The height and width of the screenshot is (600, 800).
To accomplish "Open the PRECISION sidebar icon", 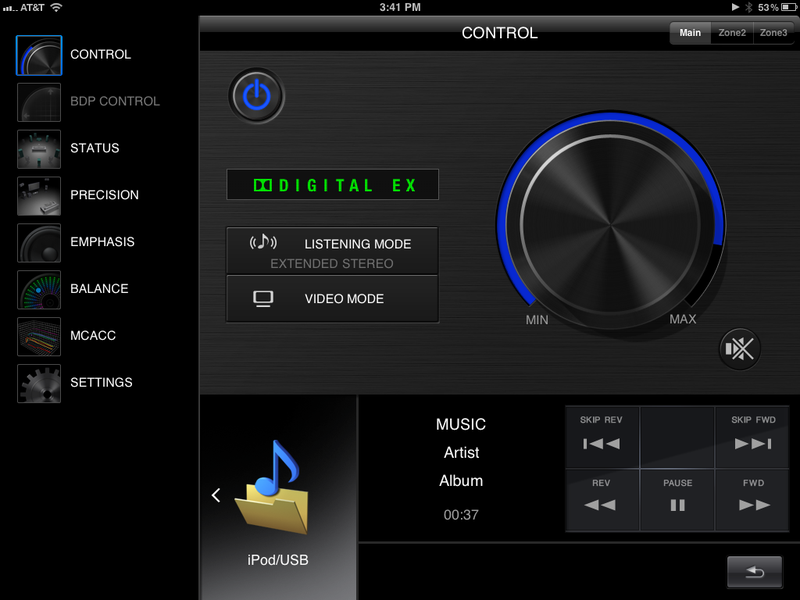I will pyautogui.click(x=39, y=196).
